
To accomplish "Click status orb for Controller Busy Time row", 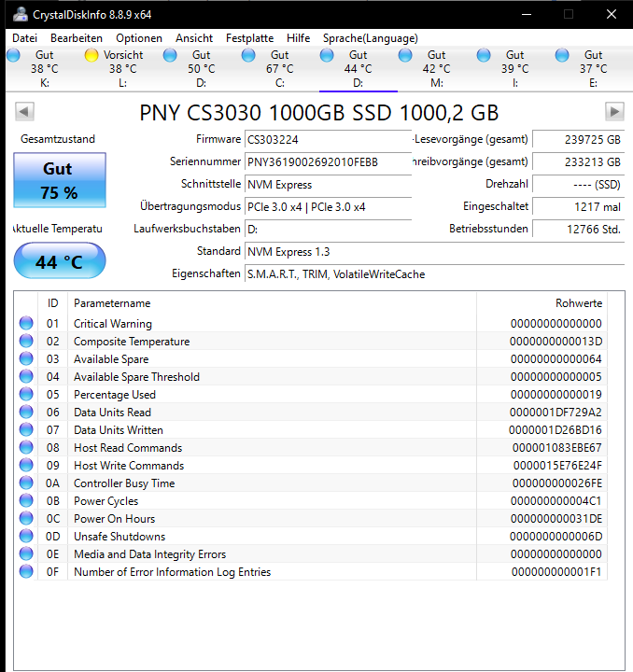I will pyautogui.click(x=26, y=483).
